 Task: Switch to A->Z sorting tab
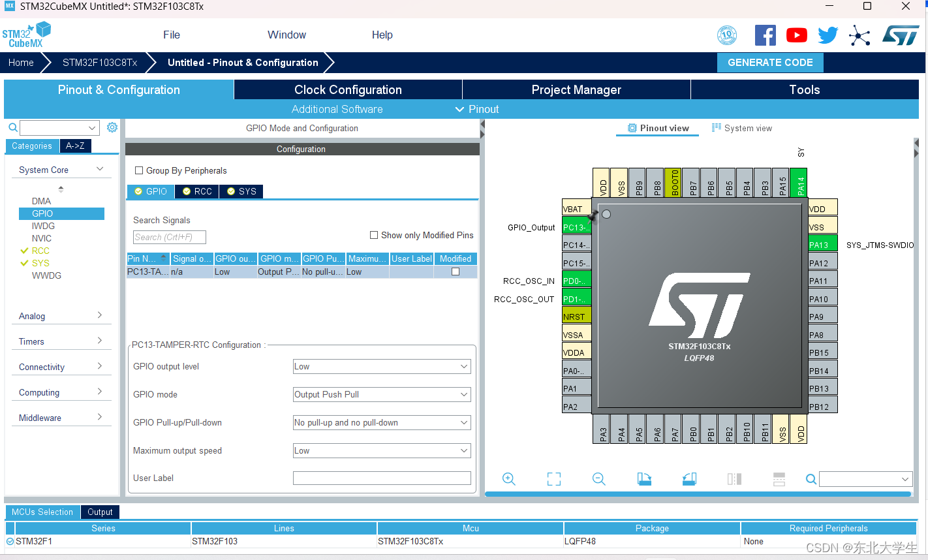(x=75, y=146)
